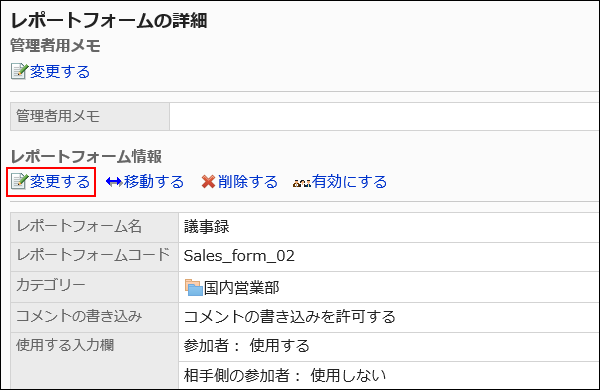Click the 管理者用メモ table label cell
The image size is (600, 390).
tap(90, 116)
